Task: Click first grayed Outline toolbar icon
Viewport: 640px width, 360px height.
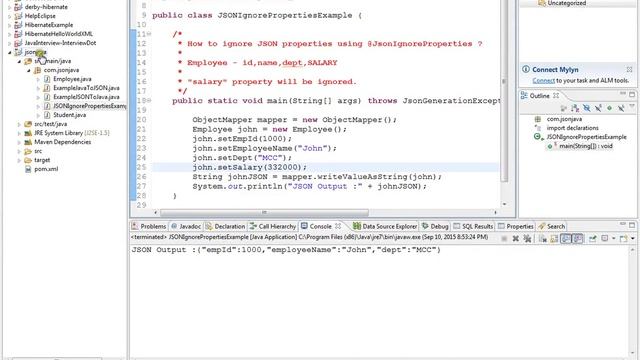Action: (564, 109)
